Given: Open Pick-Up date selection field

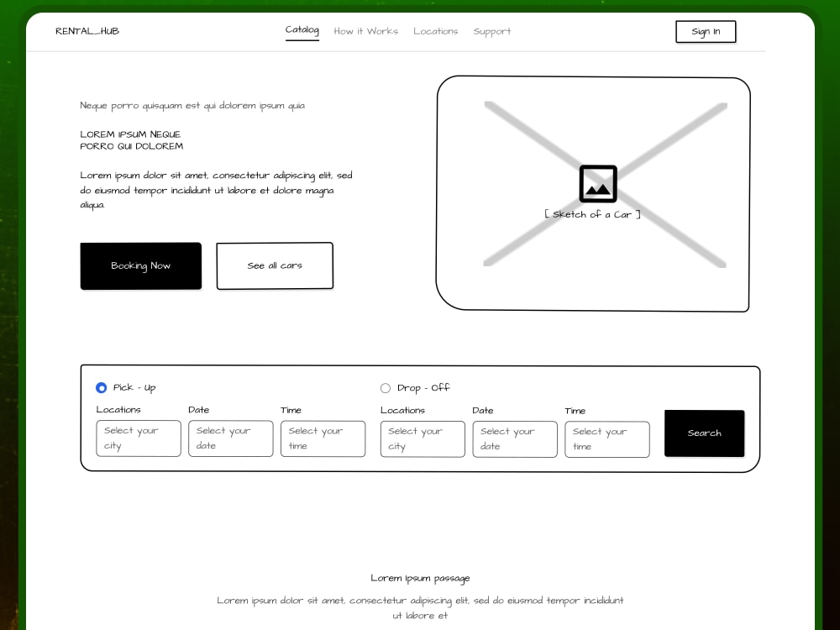Looking at the screenshot, I should [x=231, y=438].
